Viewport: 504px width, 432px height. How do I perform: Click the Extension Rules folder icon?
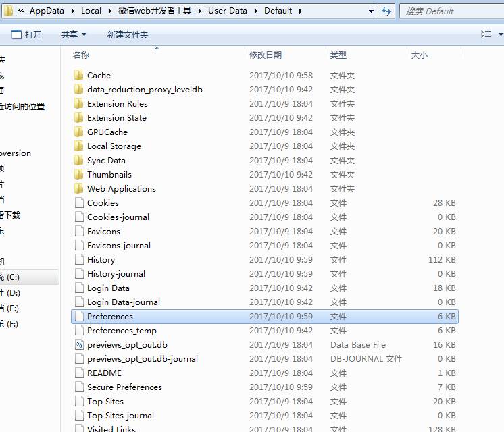coord(78,103)
